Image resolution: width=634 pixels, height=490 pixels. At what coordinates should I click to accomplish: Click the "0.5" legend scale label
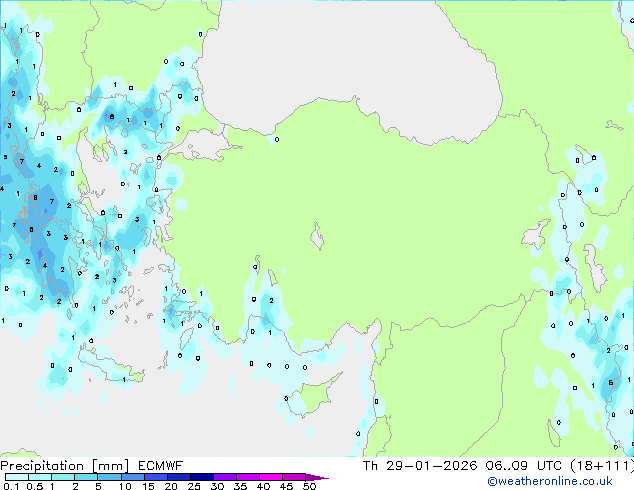tap(35, 486)
